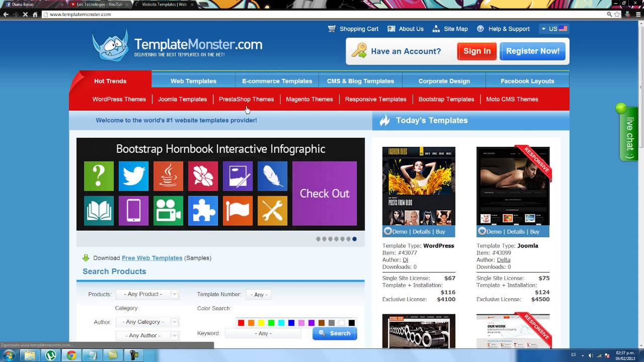The image size is (644, 362).
Task: Click the Check Out purple banner button
Action: coord(325,193)
